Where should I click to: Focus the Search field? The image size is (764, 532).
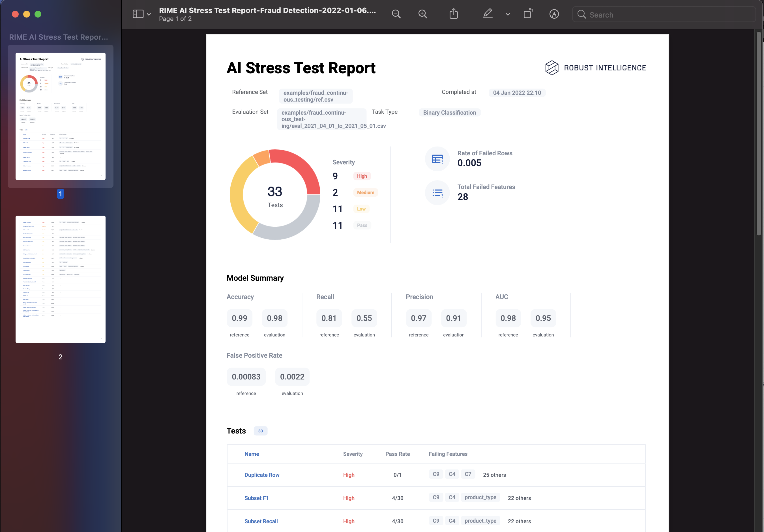[664, 14]
